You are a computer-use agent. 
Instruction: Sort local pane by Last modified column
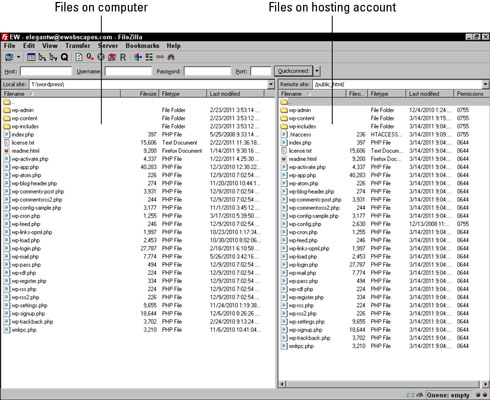[235, 94]
